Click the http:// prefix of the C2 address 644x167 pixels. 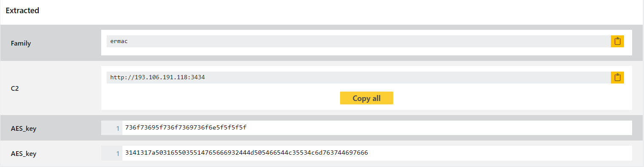coord(122,78)
